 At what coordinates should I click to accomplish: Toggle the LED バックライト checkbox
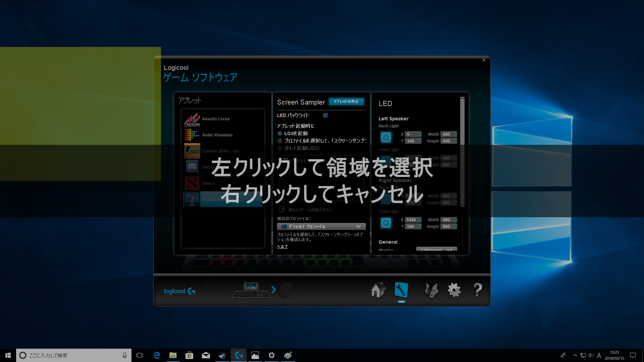(x=325, y=115)
